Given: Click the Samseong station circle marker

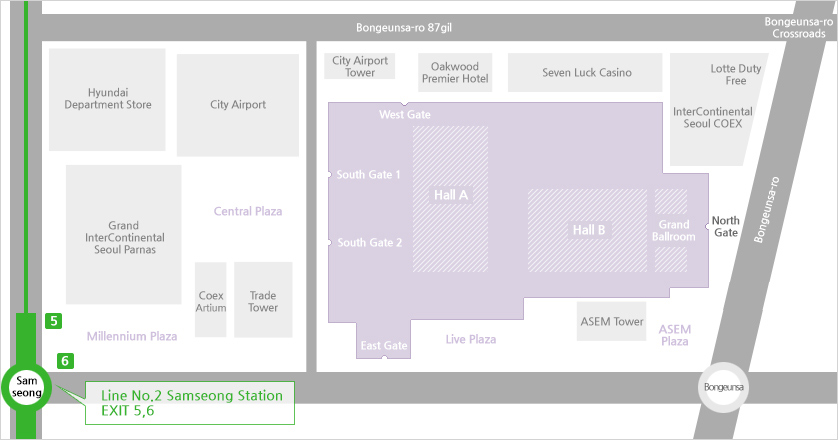Looking at the screenshot, I should pyautogui.click(x=27, y=388).
